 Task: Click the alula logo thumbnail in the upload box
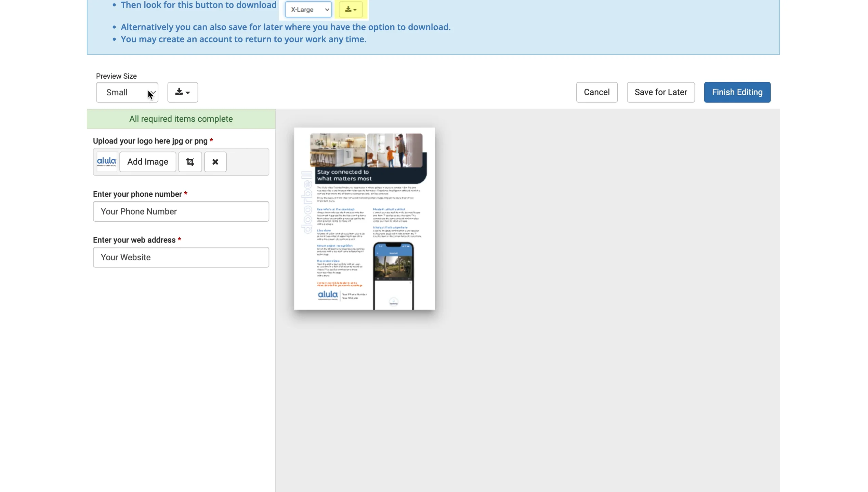point(107,162)
